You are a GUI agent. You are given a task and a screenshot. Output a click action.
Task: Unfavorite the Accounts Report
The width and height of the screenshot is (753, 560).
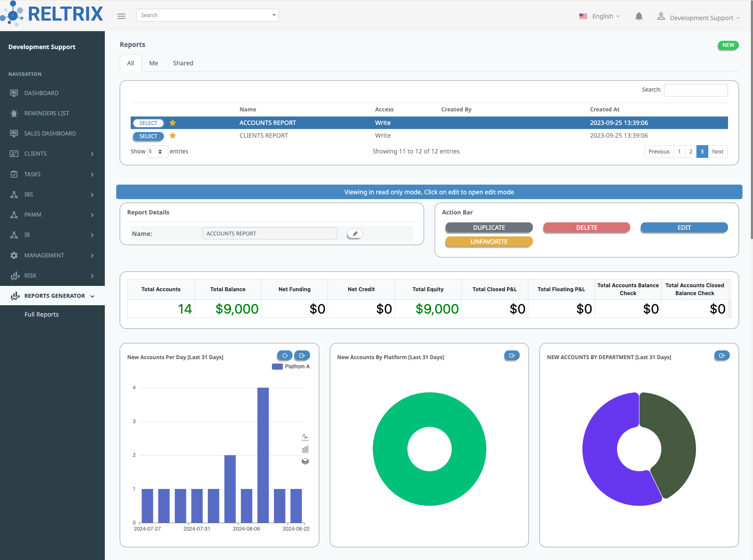coord(489,242)
